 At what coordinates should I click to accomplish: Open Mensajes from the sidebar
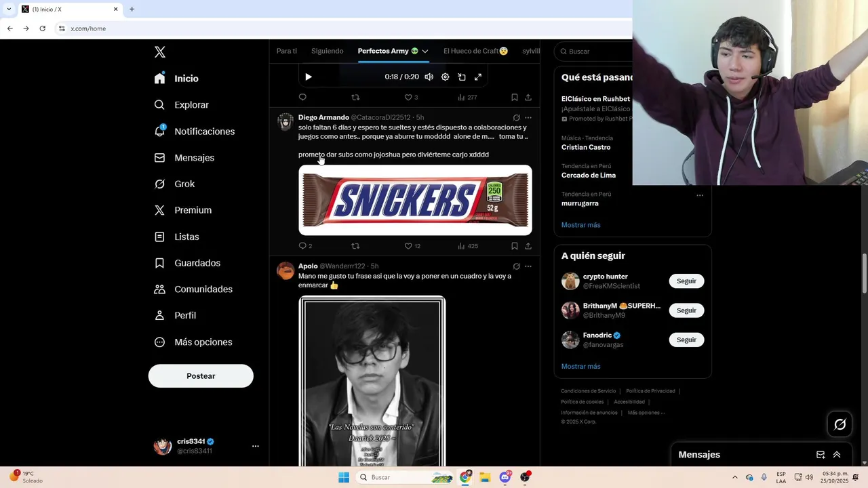[184, 157]
